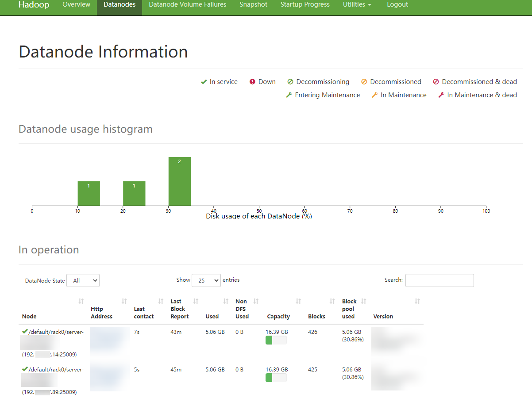Viewport: 532px width, 398px height.
Task: Click the In Maintenance & dead wrench icon
Action: (441, 95)
